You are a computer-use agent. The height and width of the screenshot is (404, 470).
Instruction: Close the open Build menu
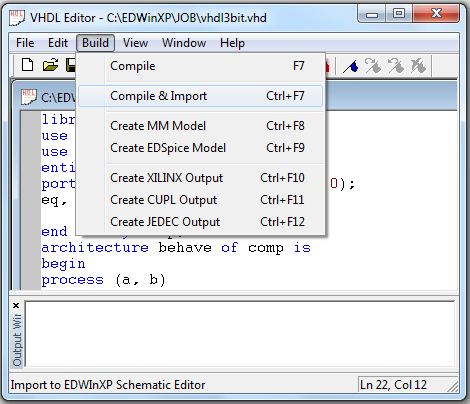[95, 43]
